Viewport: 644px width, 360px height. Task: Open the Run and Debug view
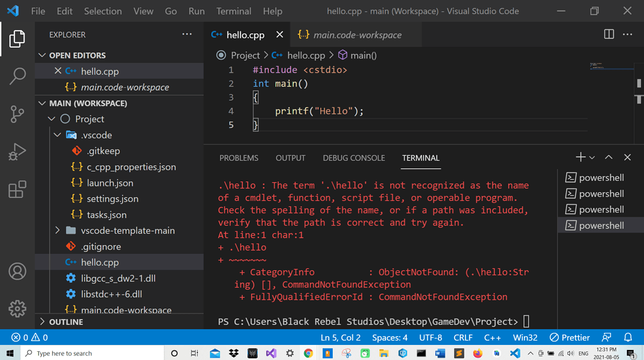pyautogui.click(x=17, y=151)
